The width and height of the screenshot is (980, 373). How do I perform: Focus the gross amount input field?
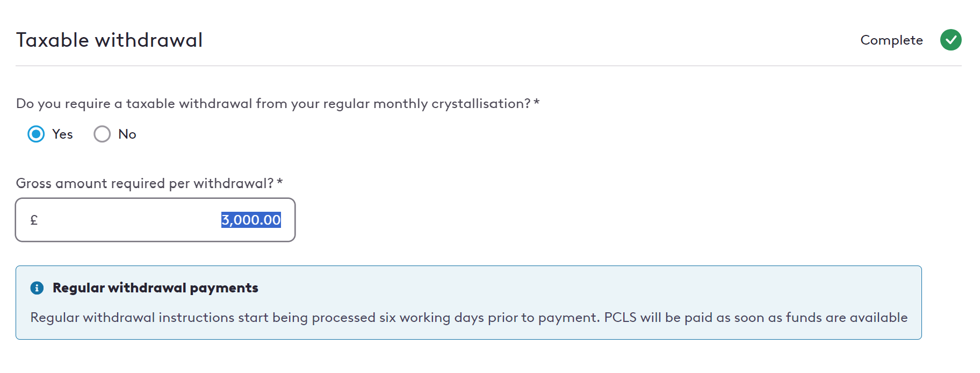coord(155,220)
